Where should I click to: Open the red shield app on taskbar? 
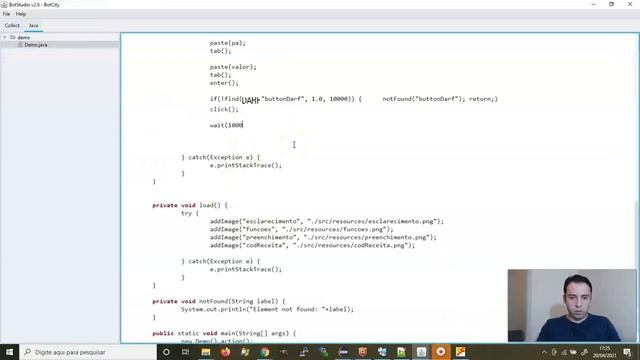pyautogui.click(x=362, y=352)
